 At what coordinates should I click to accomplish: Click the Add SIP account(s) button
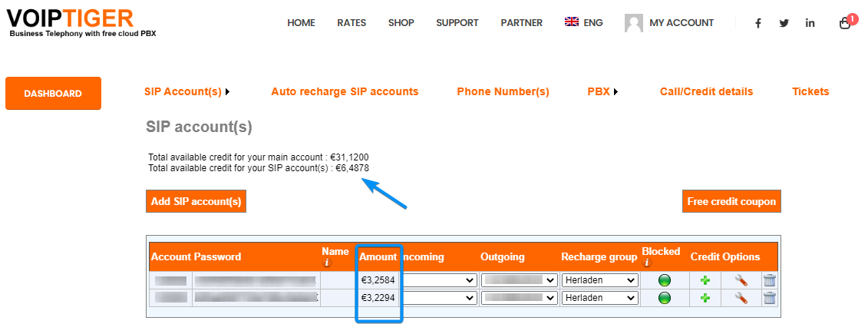pos(196,202)
